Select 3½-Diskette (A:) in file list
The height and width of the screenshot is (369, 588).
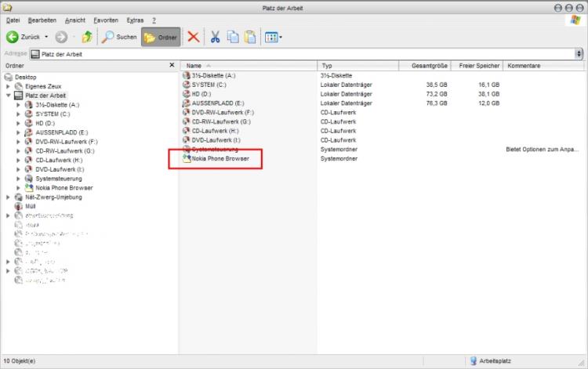(x=214, y=75)
